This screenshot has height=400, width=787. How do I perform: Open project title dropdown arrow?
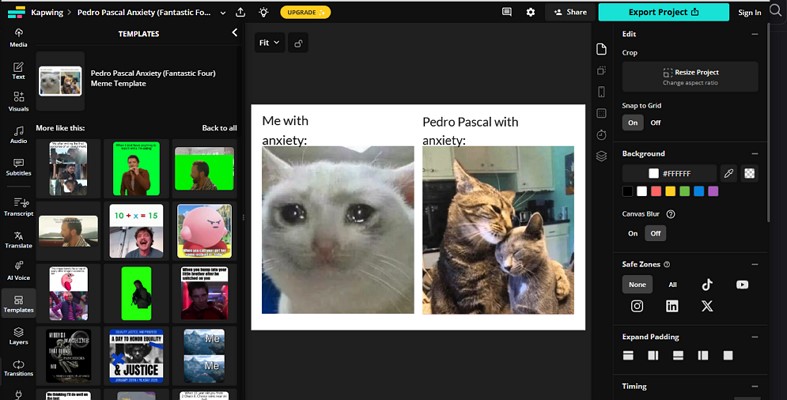pos(222,13)
